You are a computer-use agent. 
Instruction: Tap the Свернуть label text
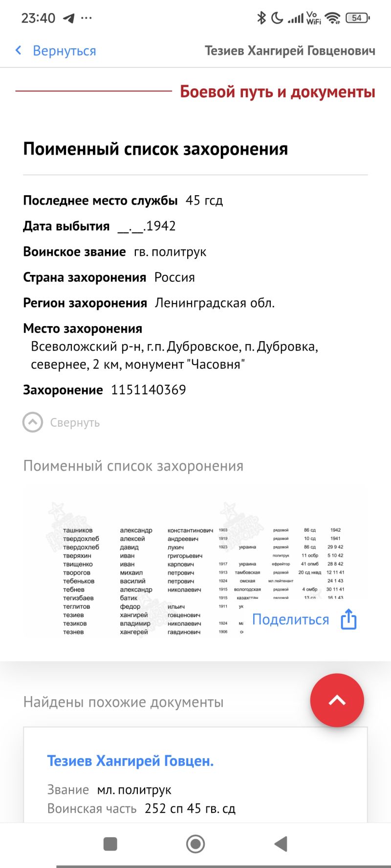(75, 423)
